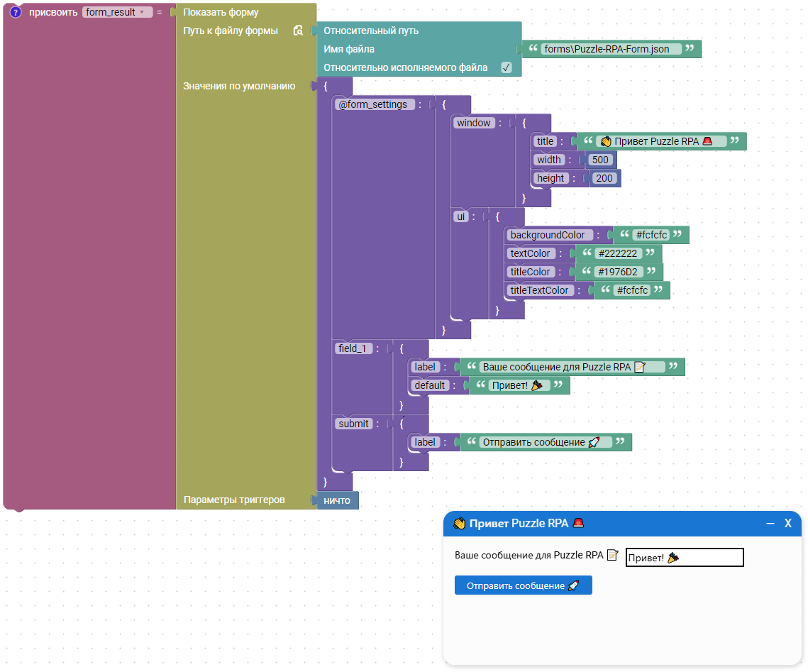Viewport: 808px width, 672px height.
Task: Select the textColor key label
Action: click(530, 253)
